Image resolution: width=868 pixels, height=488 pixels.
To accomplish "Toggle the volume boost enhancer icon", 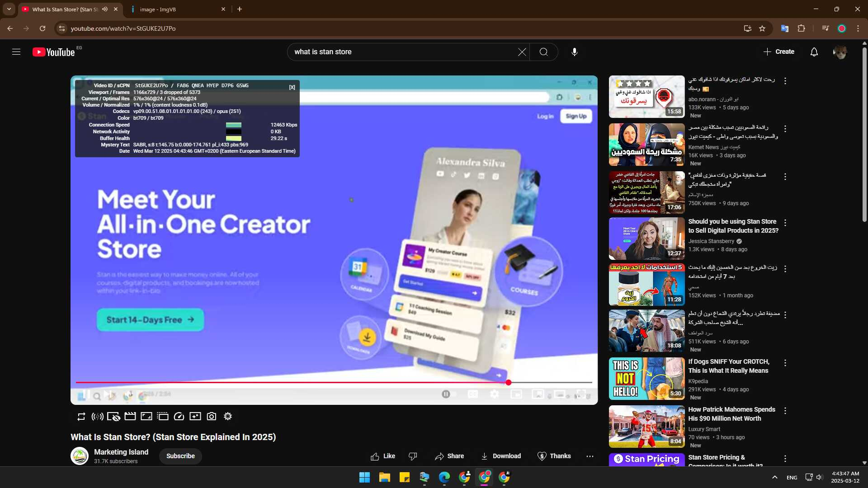I will coord(97,417).
